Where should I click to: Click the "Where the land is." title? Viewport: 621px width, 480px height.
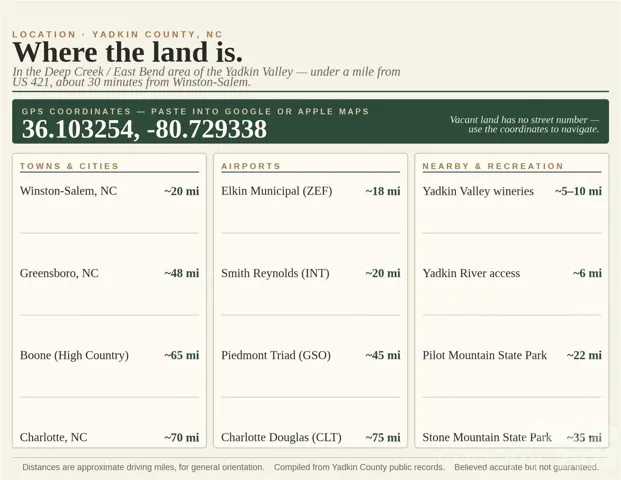tap(128, 52)
